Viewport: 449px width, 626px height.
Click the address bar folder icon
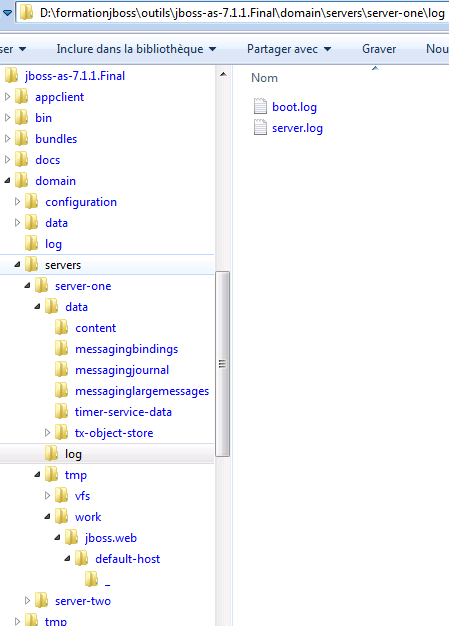(x=26, y=13)
